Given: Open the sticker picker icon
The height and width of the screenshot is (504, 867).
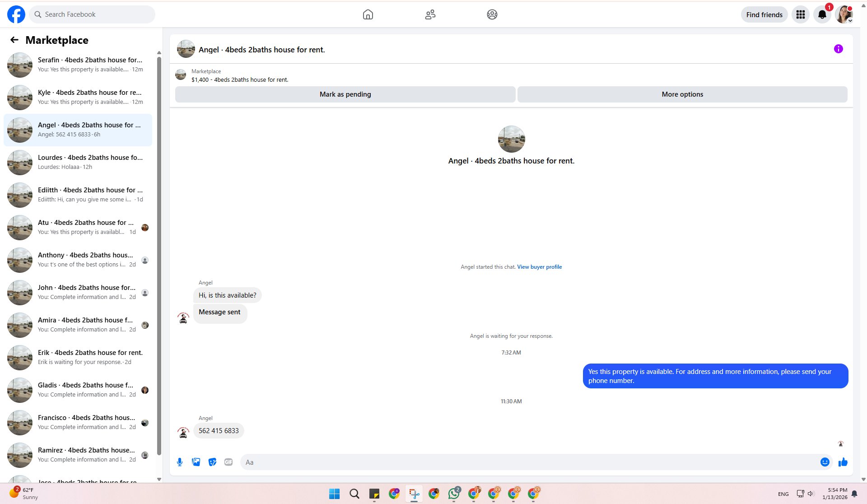Looking at the screenshot, I should [x=212, y=462].
